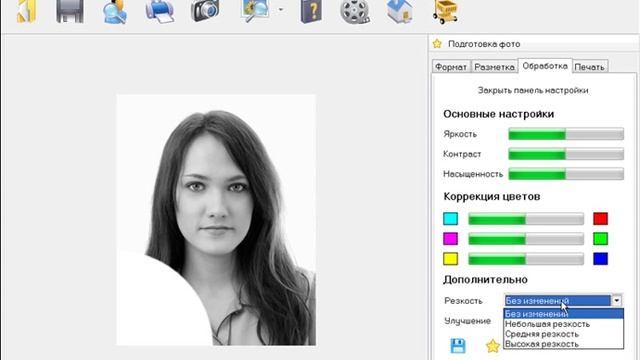The height and width of the screenshot is (360, 640).
Task: Click the blue floppy disk save settings icon
Action: pyautogui.click(x=458, y=346)
